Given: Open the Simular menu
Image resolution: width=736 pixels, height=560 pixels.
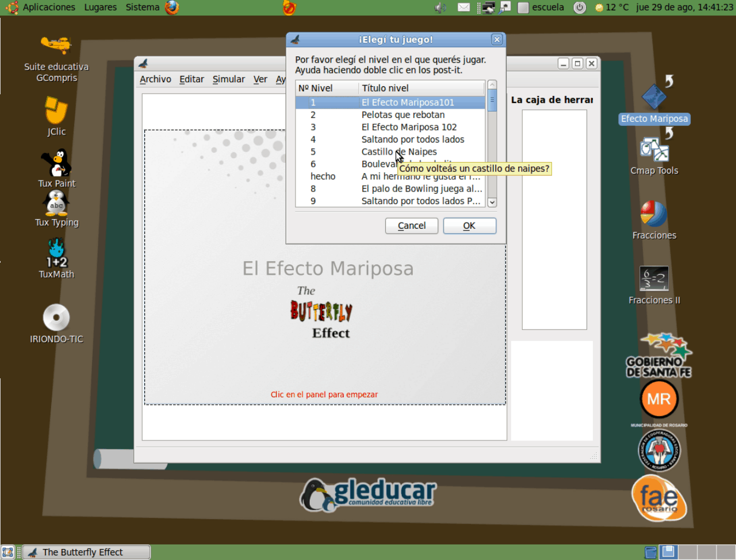Looking at the screenshot, I should (228, 79).
